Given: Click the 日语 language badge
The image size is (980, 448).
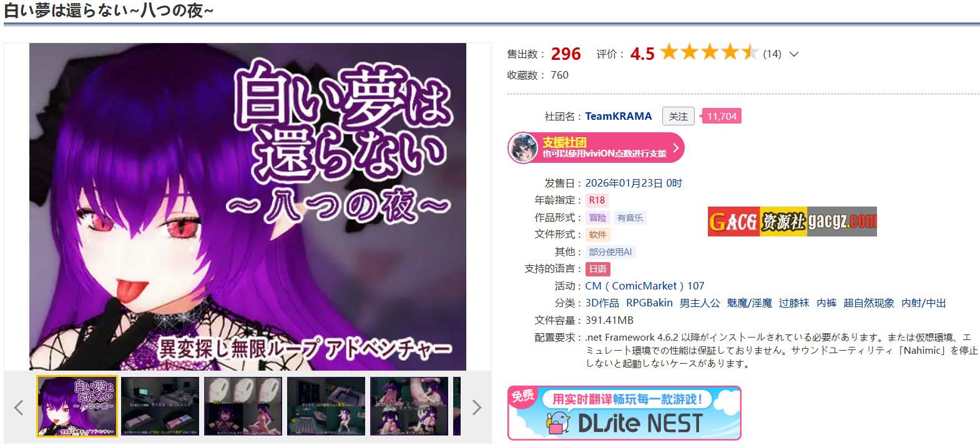Looking at the screenshot, I should coord(597,269).
